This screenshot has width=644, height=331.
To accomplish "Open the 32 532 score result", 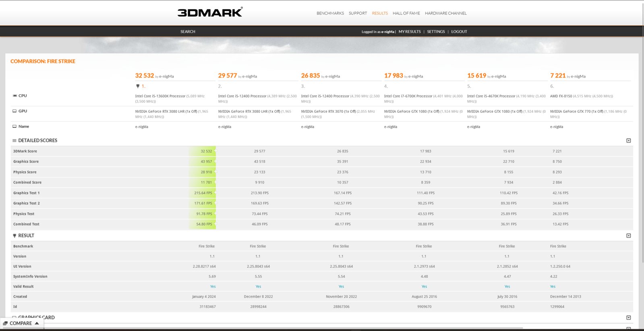I will 145,76.
